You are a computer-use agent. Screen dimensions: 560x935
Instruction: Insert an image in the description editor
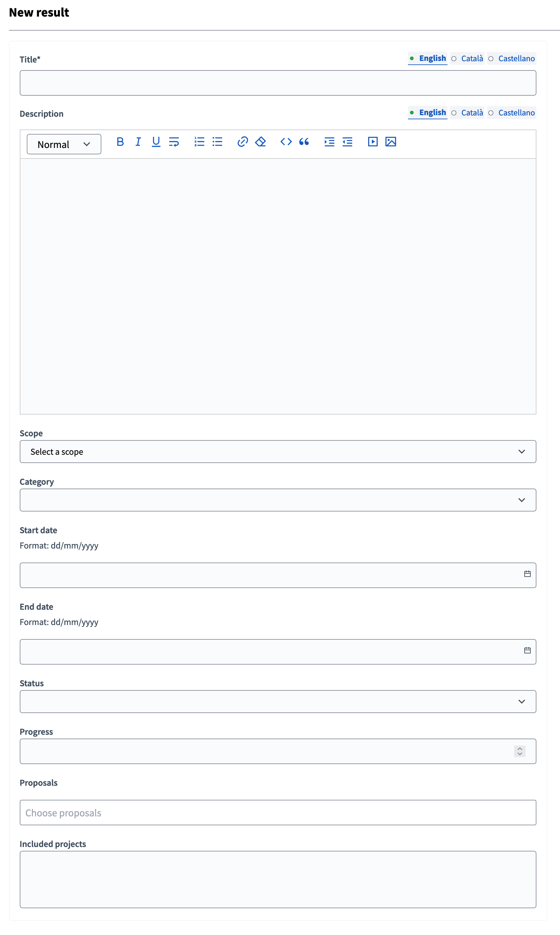click(390, 142)
